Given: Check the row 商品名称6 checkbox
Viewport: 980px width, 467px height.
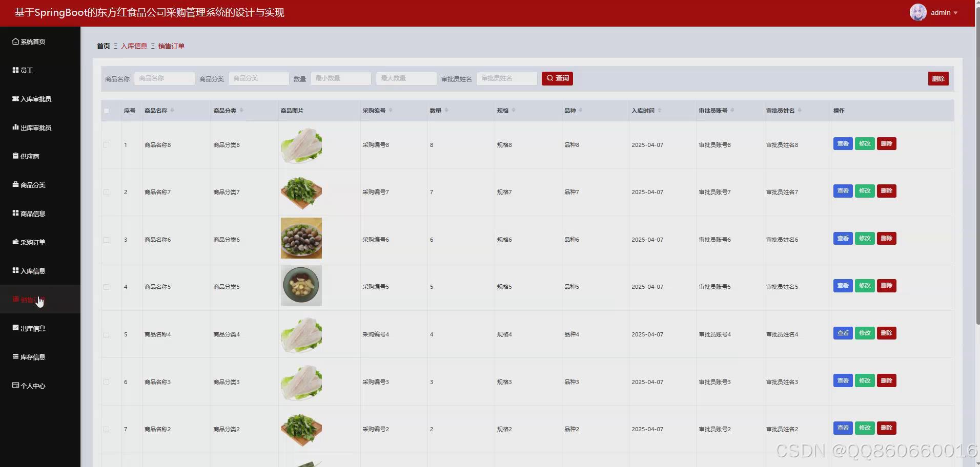Looking at the screenshot, I should (x=107, y=240).
